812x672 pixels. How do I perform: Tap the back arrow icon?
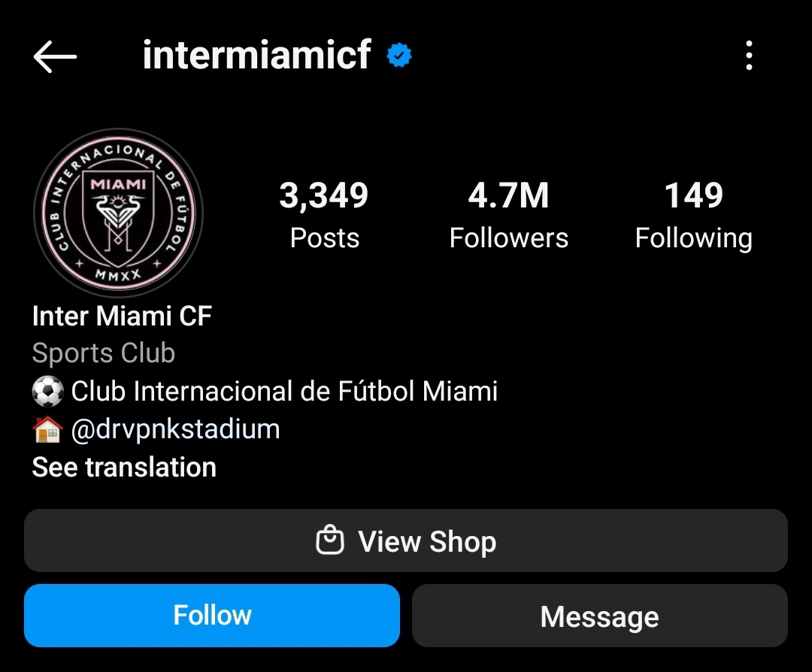(55, 56)
